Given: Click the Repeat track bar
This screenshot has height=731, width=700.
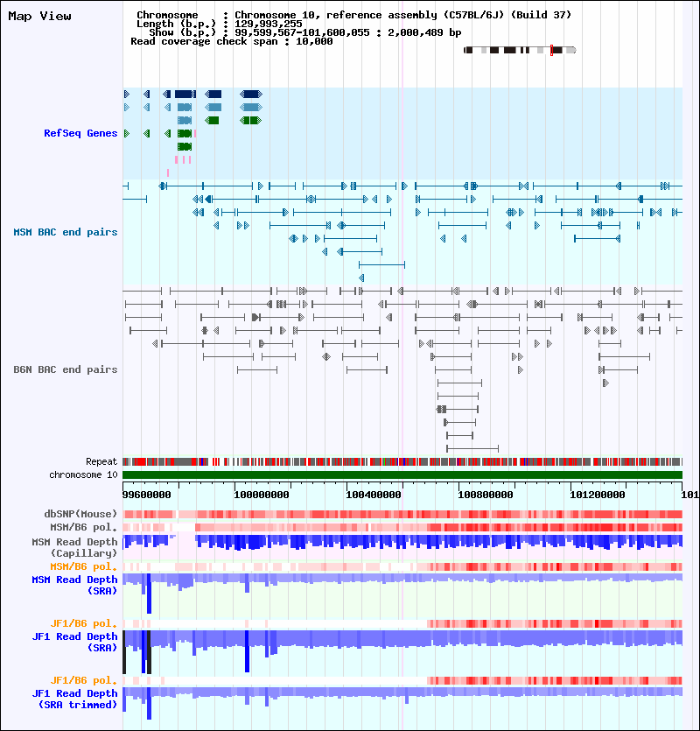Looking at the screenshot, I should [402, 462].
